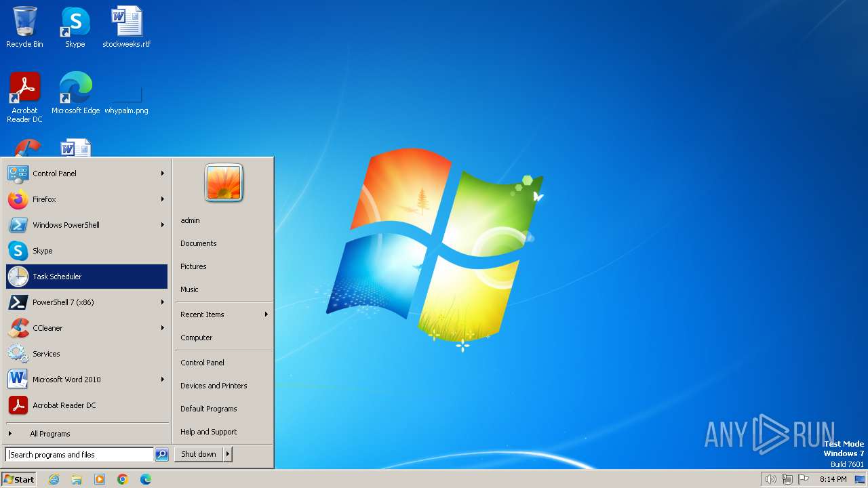Click the CCleaner icon in the Start menu

18,328
